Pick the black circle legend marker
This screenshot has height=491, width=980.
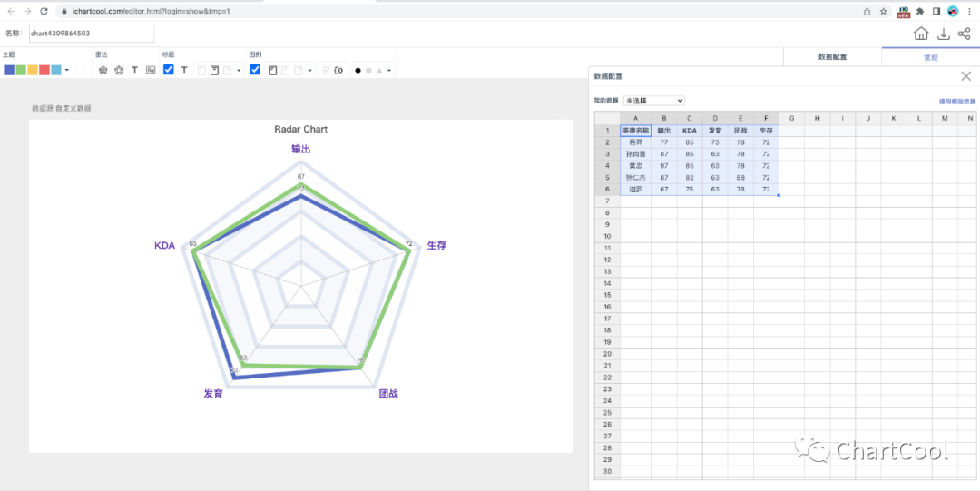(358, 71)
